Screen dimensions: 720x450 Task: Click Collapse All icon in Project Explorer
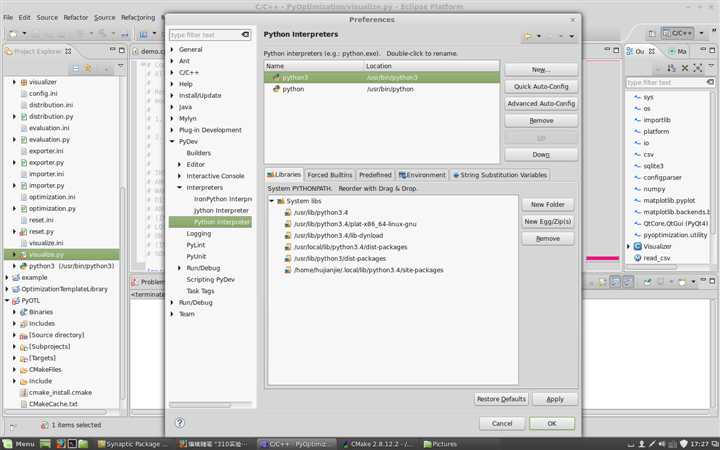click(x=76, y=68)
